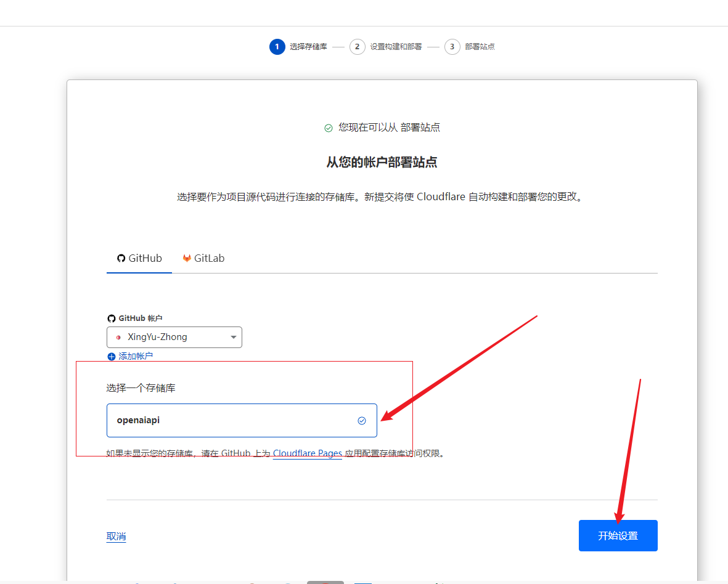Click step 3 部署站点 circle

pos(452,47)
